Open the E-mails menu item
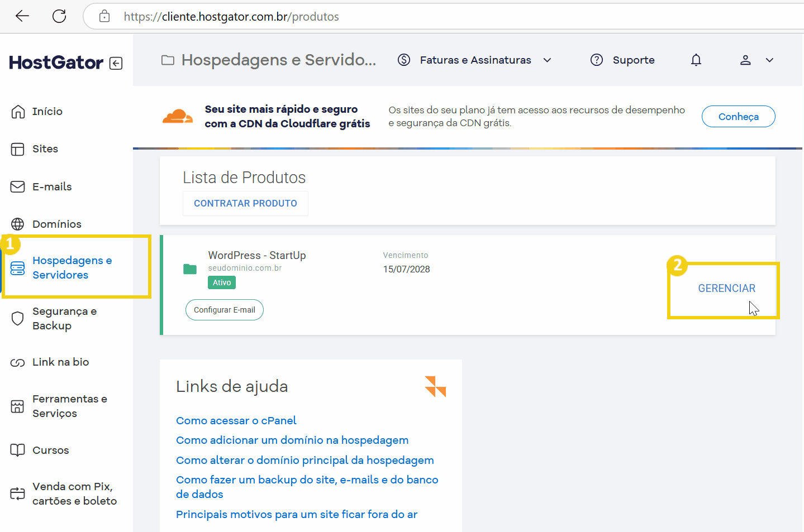This screenshot has height=532, width=804. (52, 186)
